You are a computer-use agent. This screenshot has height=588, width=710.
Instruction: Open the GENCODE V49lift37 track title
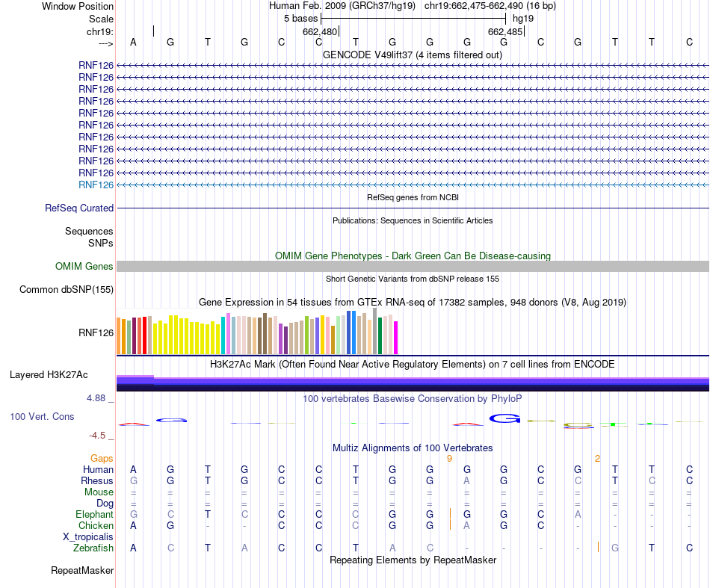pos(413,55)
